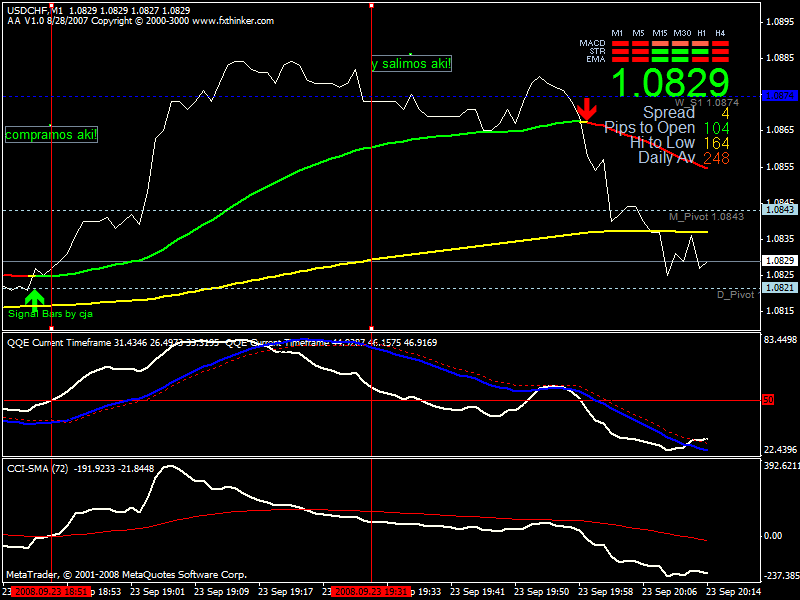Click the H4 timeframe column header

tap(720, 33)
